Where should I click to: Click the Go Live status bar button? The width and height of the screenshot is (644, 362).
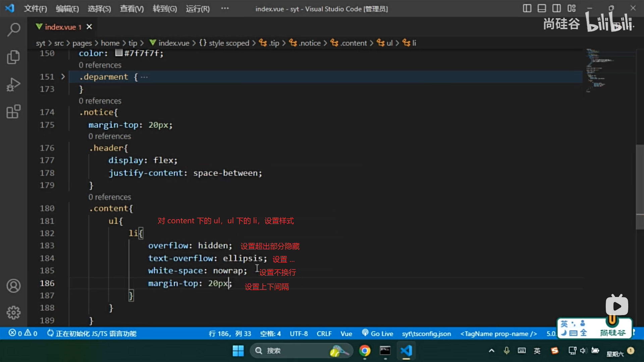point(378,334)
